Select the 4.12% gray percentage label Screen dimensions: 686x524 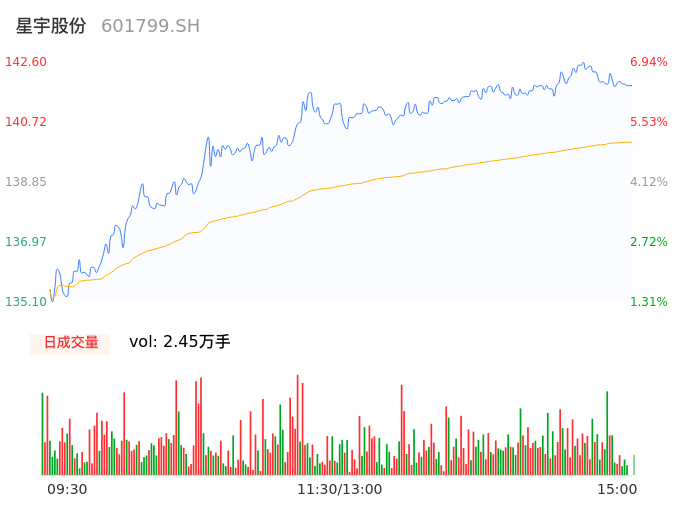point(648,182)
